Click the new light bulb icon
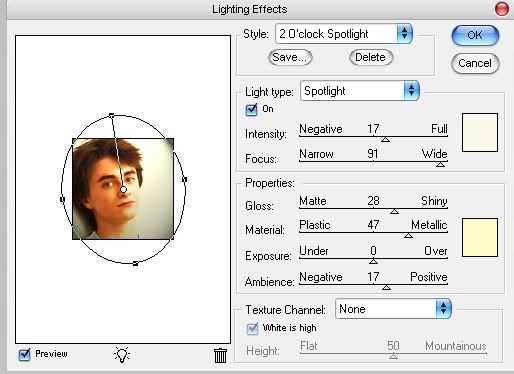The height and width of the screenshot is (374, 514). [122, 355]
